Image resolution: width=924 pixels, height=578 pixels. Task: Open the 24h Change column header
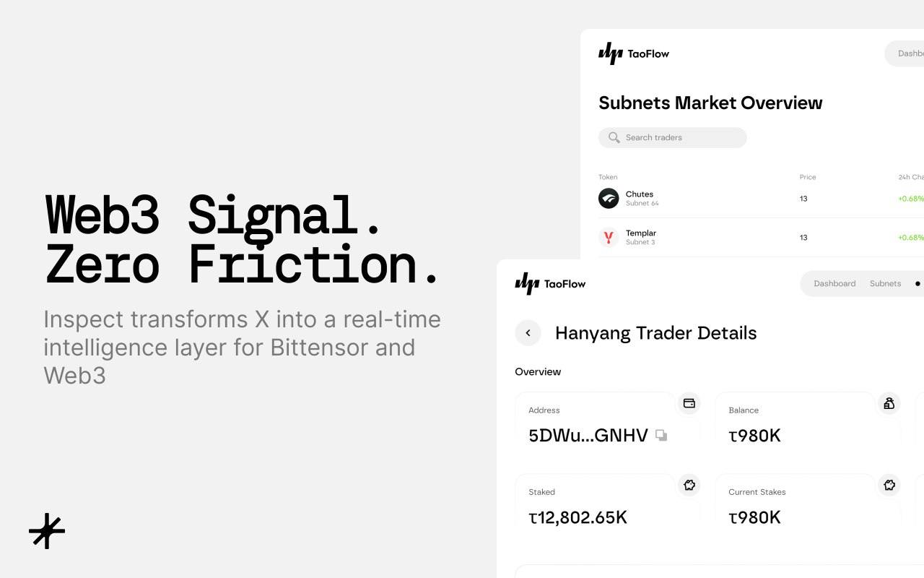[x=910, y=177]
